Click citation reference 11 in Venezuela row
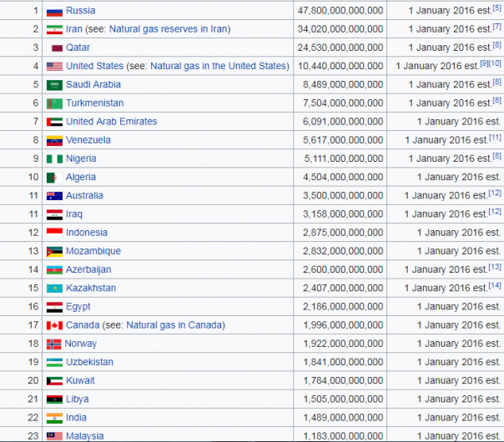Image resolution: width=504 pixels, height=442 pixels. click(x=495, y=138)
